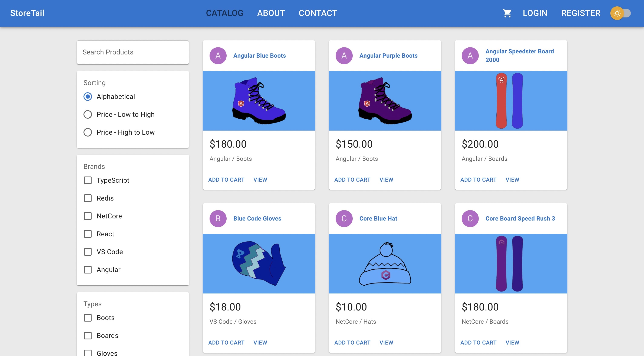Open the Core Blue Hat product image
Screen dimensions: 644x356
pyautogui.click(x=385, y=264)
